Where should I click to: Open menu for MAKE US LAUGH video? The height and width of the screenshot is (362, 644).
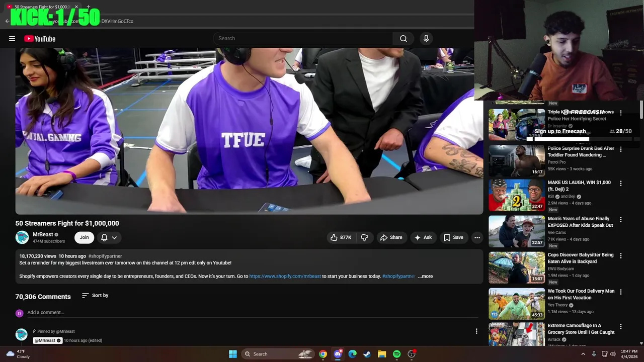click(x=620, y=184)
